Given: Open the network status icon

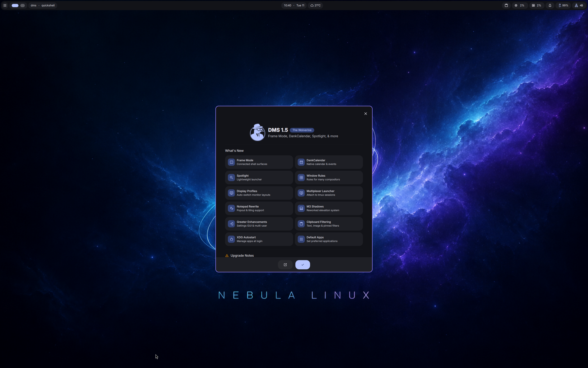Looking at the screenshot, I should (576, 5).
